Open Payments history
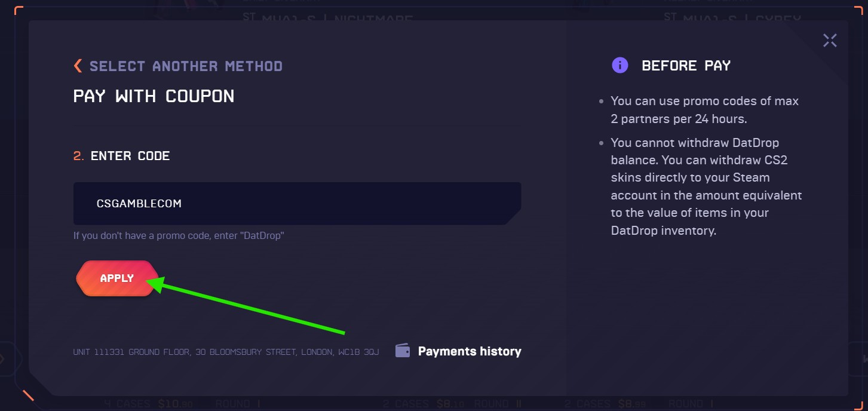868x411 pixels. [x=470, y=351]
